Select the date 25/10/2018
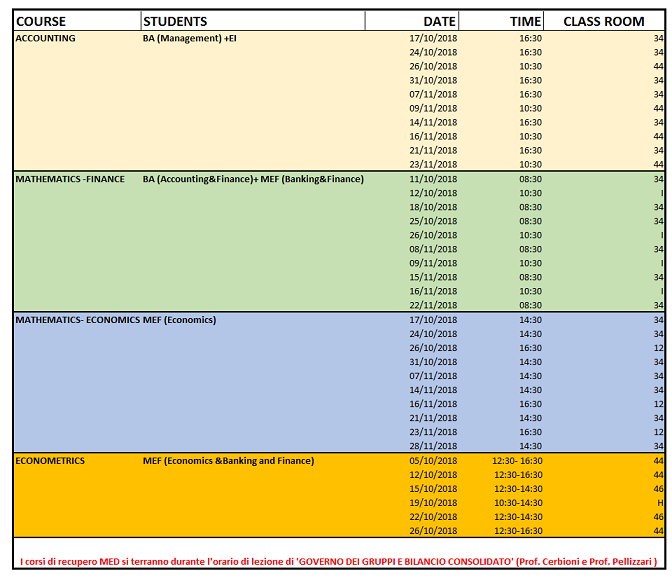 (433, 221)
